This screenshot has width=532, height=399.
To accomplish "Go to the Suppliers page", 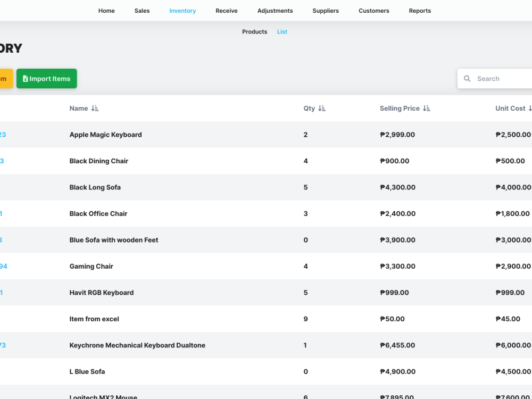I will tap(326, 11).
